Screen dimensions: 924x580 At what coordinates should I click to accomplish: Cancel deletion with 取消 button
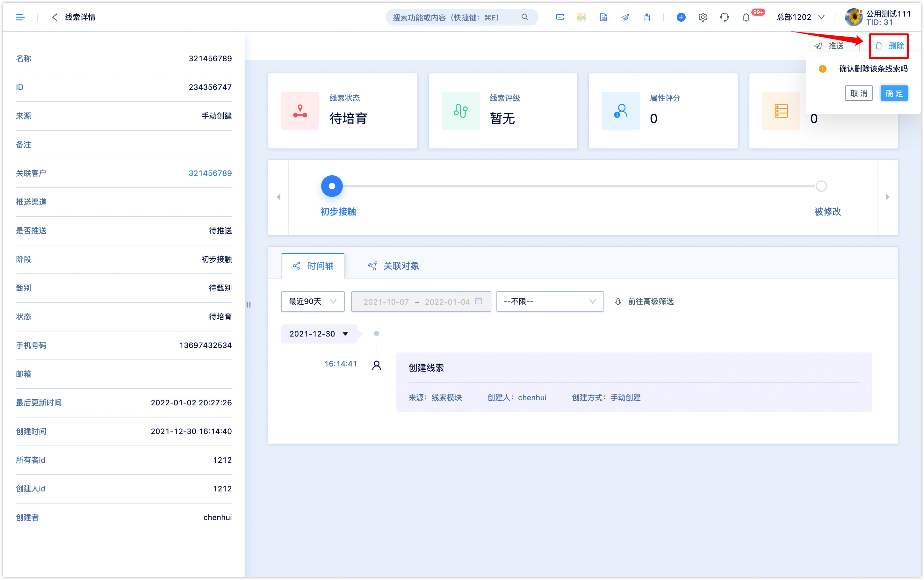point(858,93)
